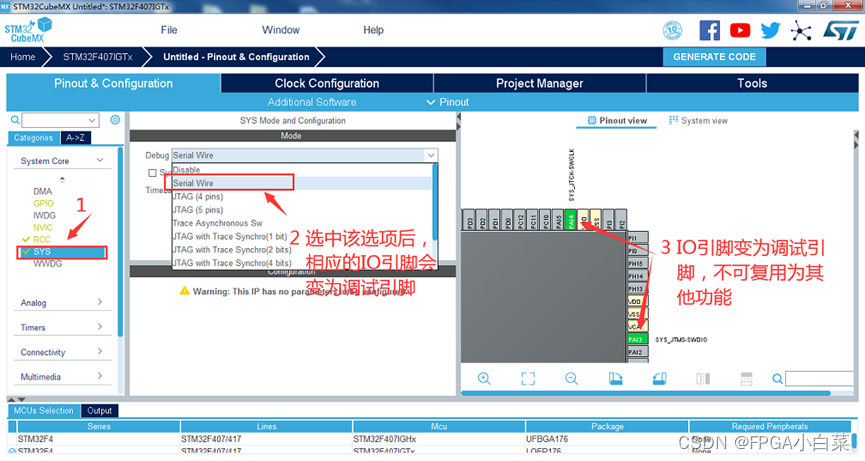Open the Pinout dropdown menu

tap(448, 102)
